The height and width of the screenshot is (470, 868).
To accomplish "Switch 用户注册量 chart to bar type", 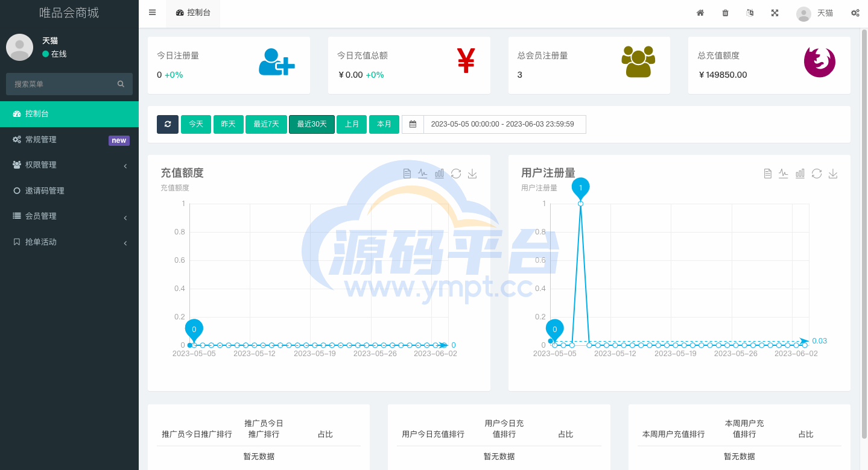I will point(800,174).
